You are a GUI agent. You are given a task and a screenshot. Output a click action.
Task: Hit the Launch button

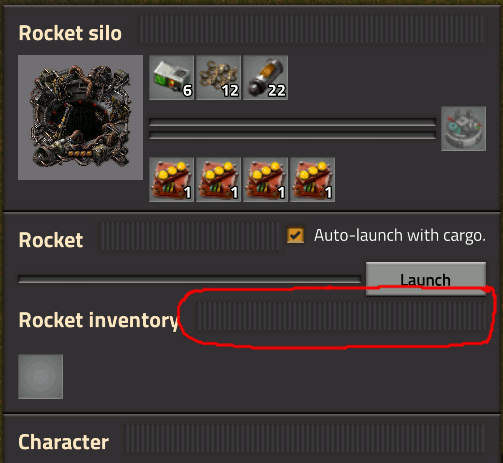tap(426, 279)
